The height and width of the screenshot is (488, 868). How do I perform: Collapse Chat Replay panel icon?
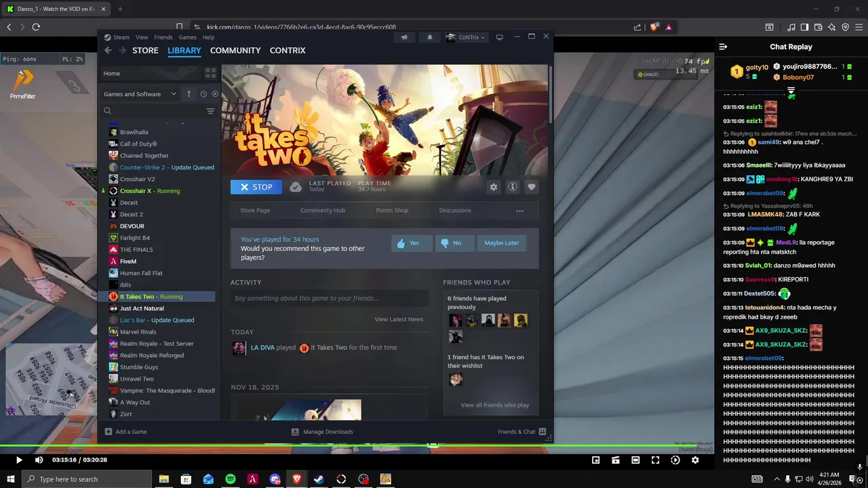[723, 47]
